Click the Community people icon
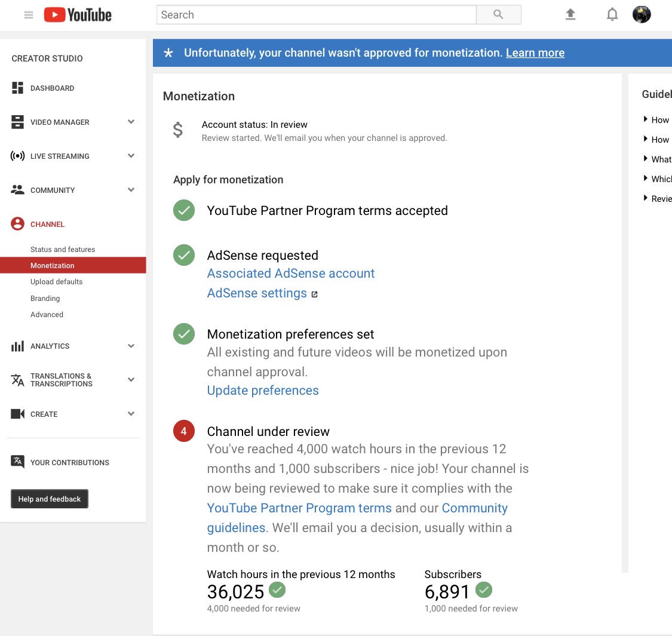This screenshot has width=672, height=636. [17, 190]
